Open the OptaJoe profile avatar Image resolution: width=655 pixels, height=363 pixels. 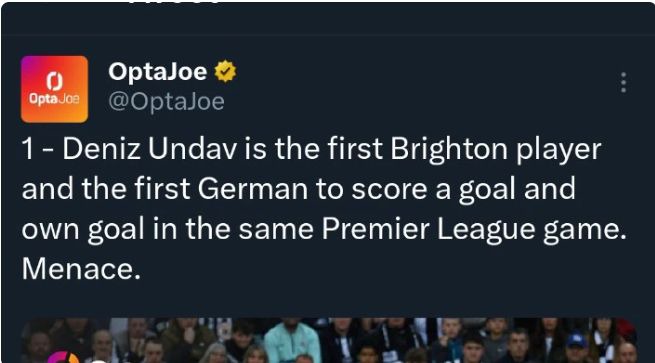(x=54, y=89)
